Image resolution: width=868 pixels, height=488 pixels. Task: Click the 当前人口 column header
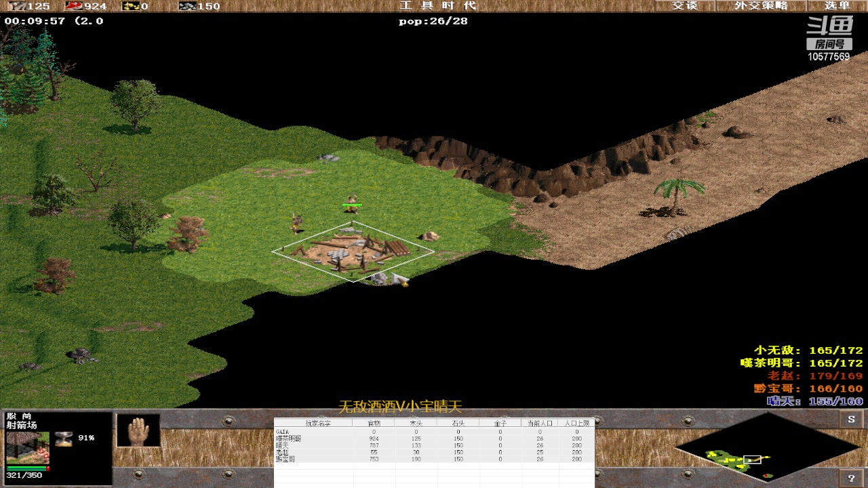click(x=540, y=423)
